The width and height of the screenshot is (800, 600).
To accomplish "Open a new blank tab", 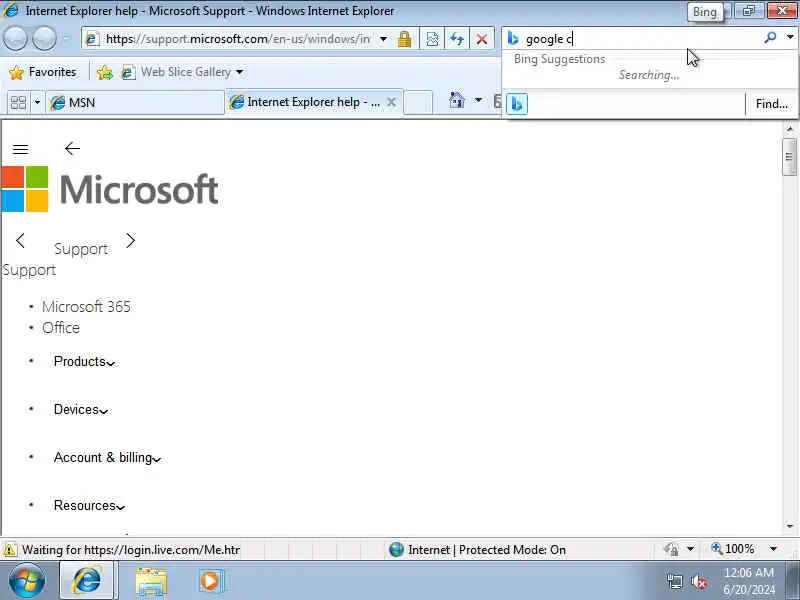I will [418, 103].
